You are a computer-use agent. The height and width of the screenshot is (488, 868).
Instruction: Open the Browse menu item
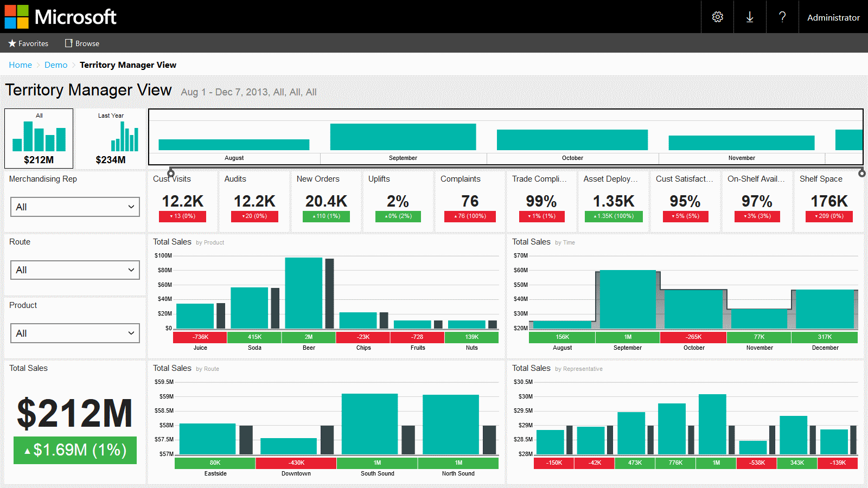(x=82, y=43)
